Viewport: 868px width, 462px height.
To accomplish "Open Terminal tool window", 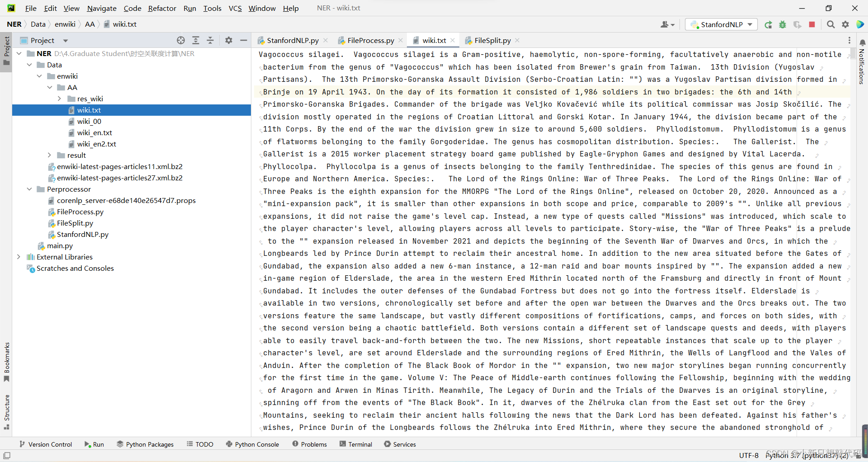I will point(356,444).
